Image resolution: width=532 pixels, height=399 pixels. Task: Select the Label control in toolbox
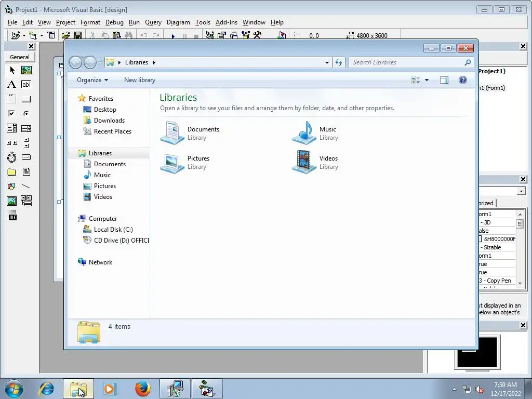point(11,85)
